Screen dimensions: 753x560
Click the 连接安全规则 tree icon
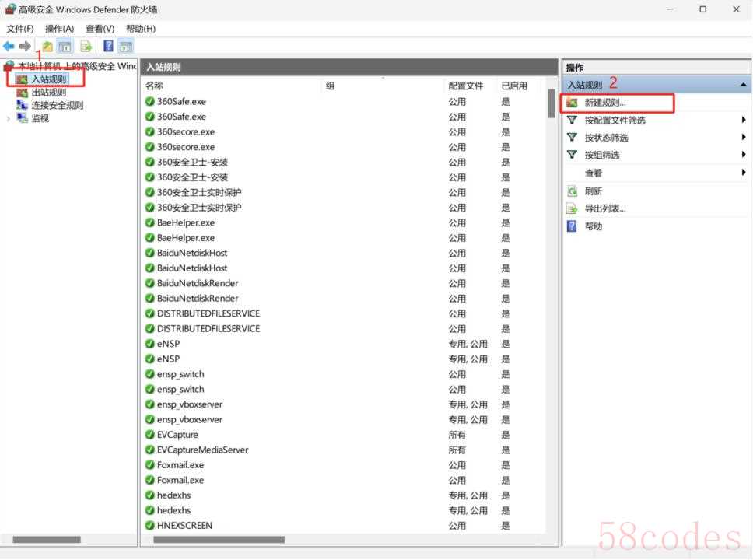22,105
